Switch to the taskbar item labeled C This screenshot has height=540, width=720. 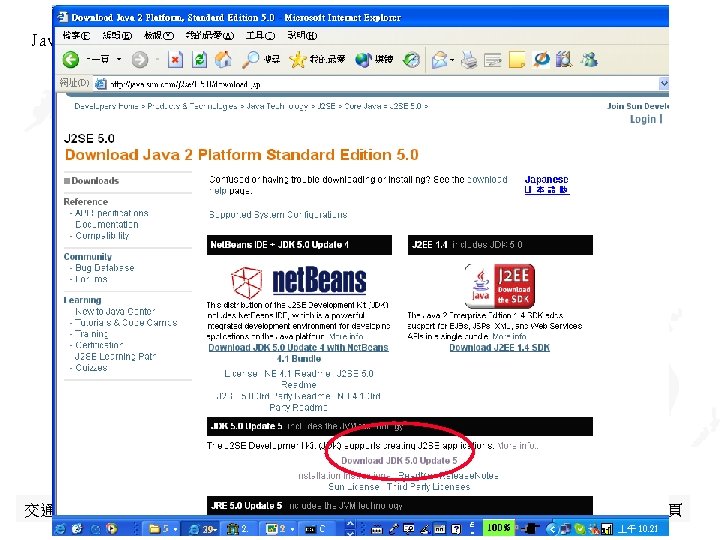point(315,529)
